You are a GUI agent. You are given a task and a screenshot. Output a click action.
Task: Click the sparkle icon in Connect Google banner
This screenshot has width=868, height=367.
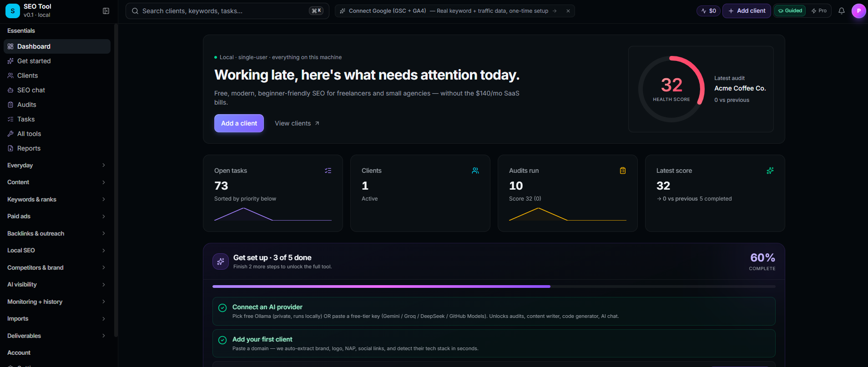tap(343, 11)
